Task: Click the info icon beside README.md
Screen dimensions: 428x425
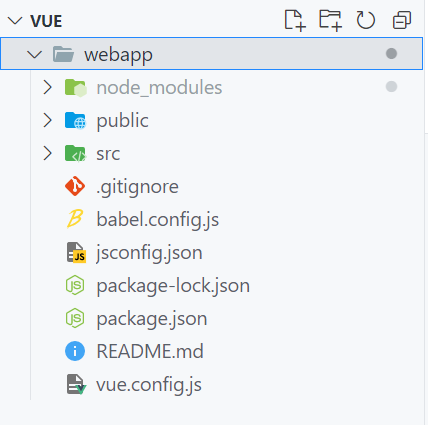Action: pos(75,351)
